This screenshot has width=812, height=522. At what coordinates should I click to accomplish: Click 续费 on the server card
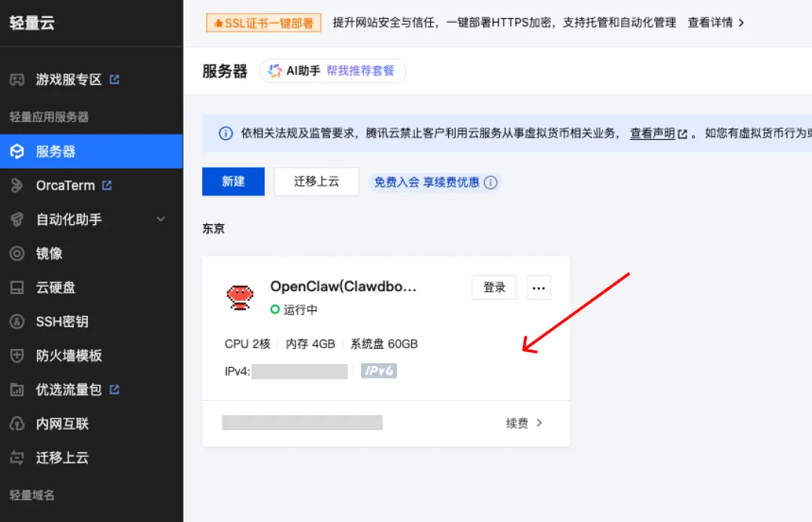(x=517, y=423)
